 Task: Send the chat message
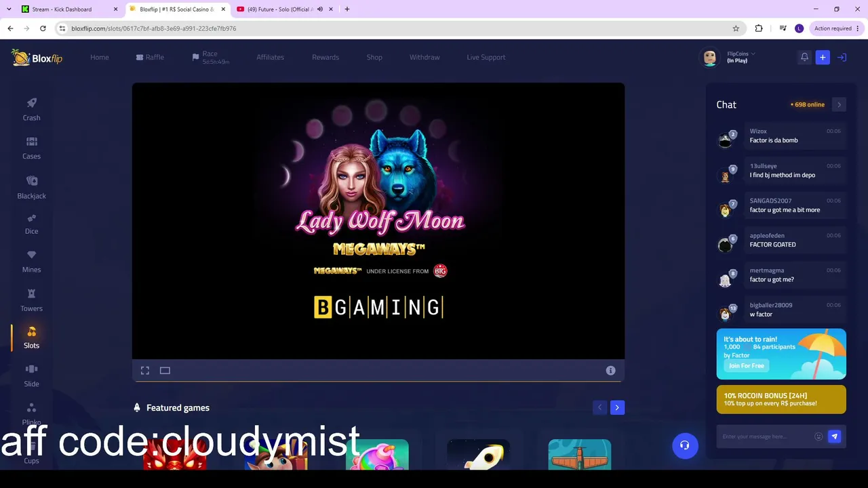835,436
